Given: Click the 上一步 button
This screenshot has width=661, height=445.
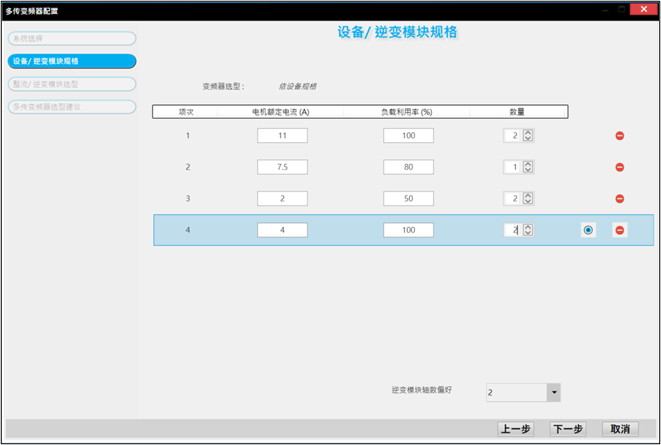Looking at the screenshot, I should (515, 429).
